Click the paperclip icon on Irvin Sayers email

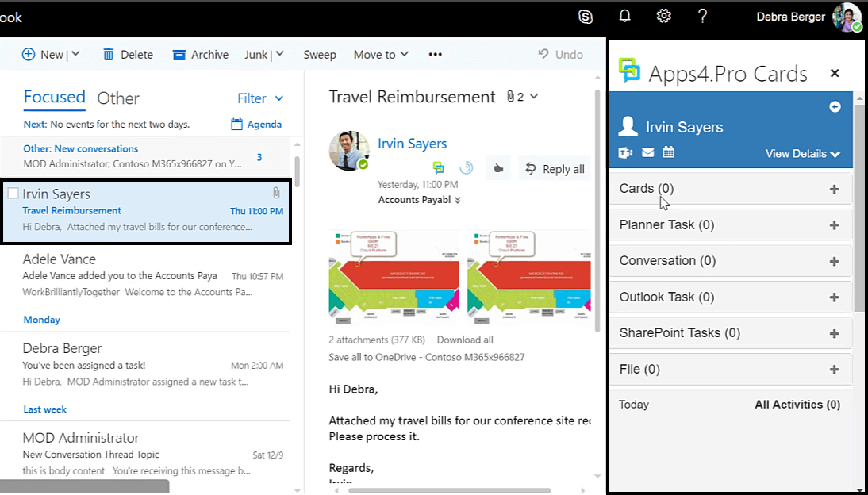pos(276,194)
